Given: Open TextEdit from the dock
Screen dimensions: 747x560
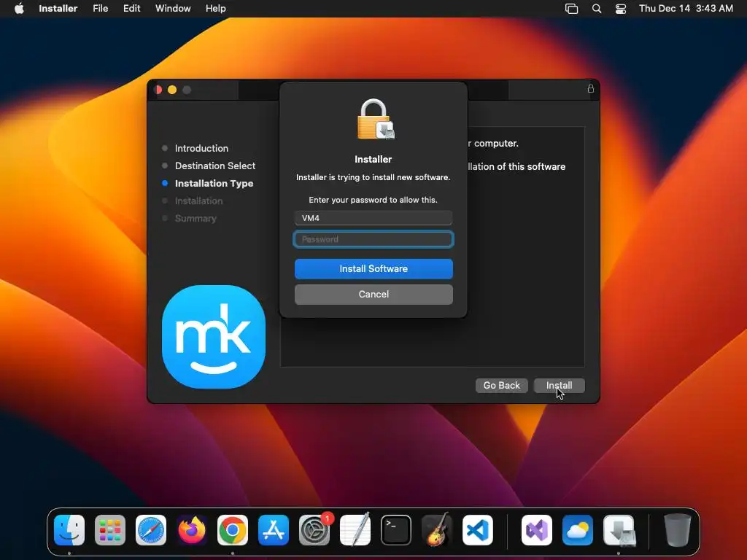Looking at the screenshot, I should tap(355, 530).
